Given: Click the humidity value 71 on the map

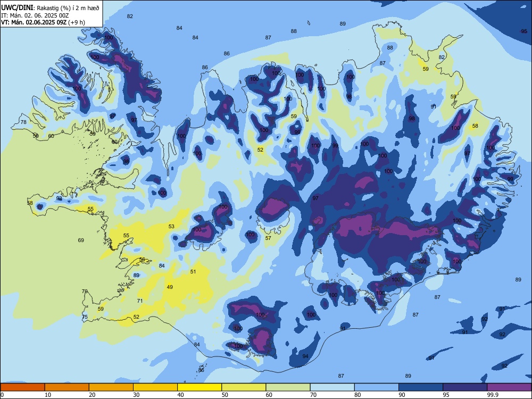Looking at the screenshot, I should tap(140, 301).
